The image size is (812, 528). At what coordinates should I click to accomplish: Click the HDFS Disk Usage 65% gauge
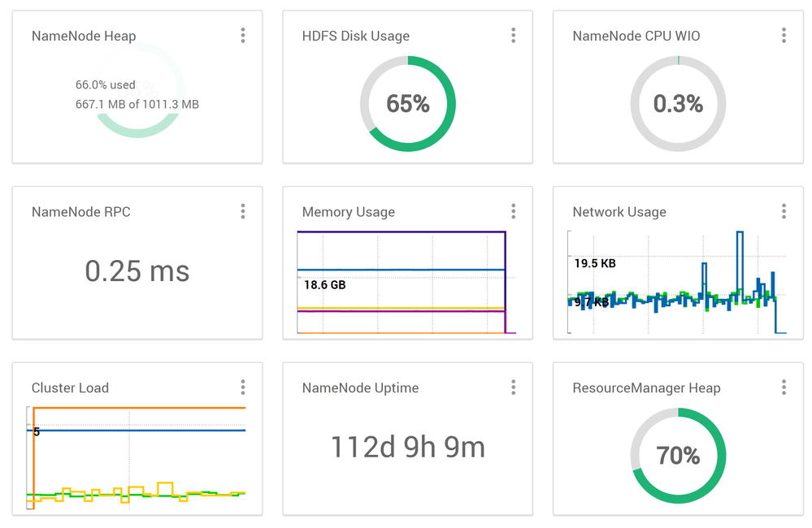click(408, 104)
